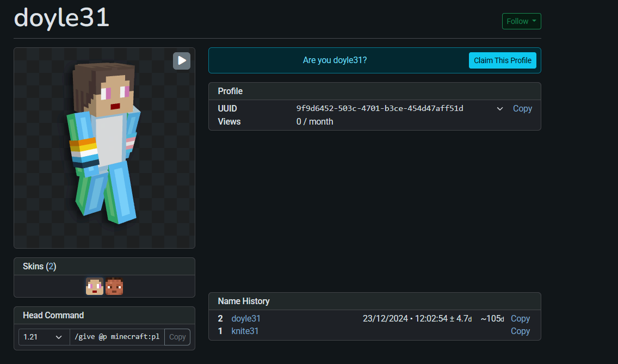Click the /give head command text field
Image resolution: width=618 pixels, height=364 pixels.
coord(116,337)
